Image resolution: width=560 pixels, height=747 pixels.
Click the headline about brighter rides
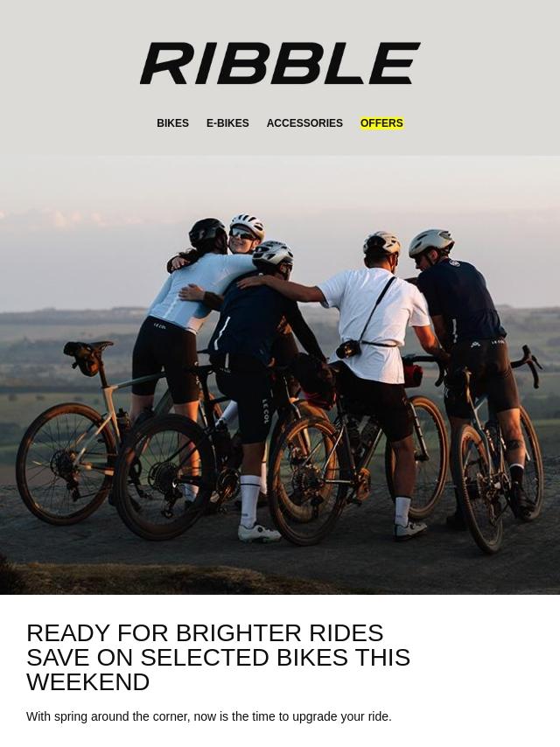(218, 658)
